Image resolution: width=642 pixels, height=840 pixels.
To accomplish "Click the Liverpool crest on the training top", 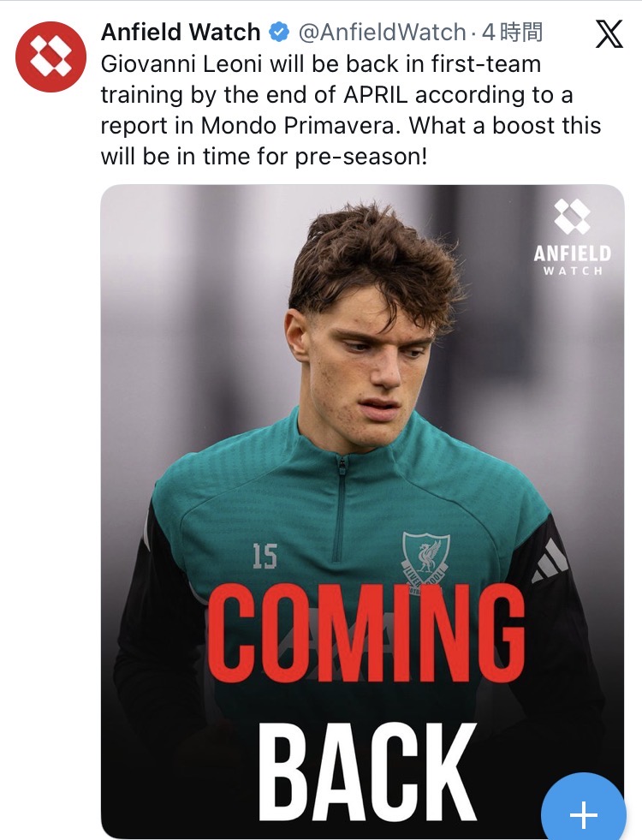I will pos(425,557).
